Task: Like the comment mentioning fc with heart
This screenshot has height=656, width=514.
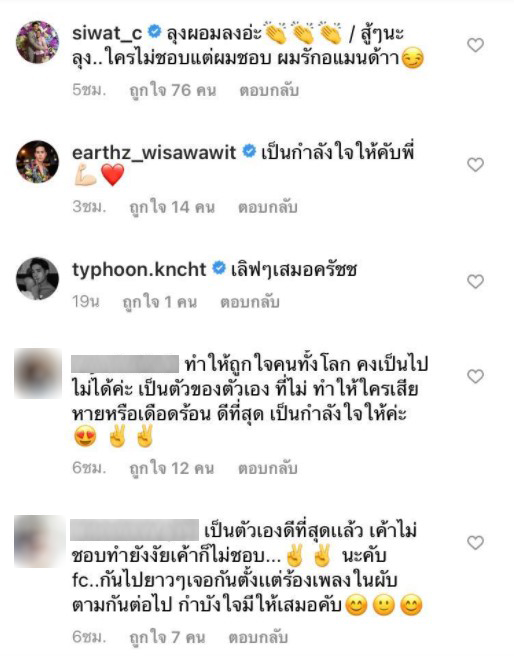Action: pos(475,543)
